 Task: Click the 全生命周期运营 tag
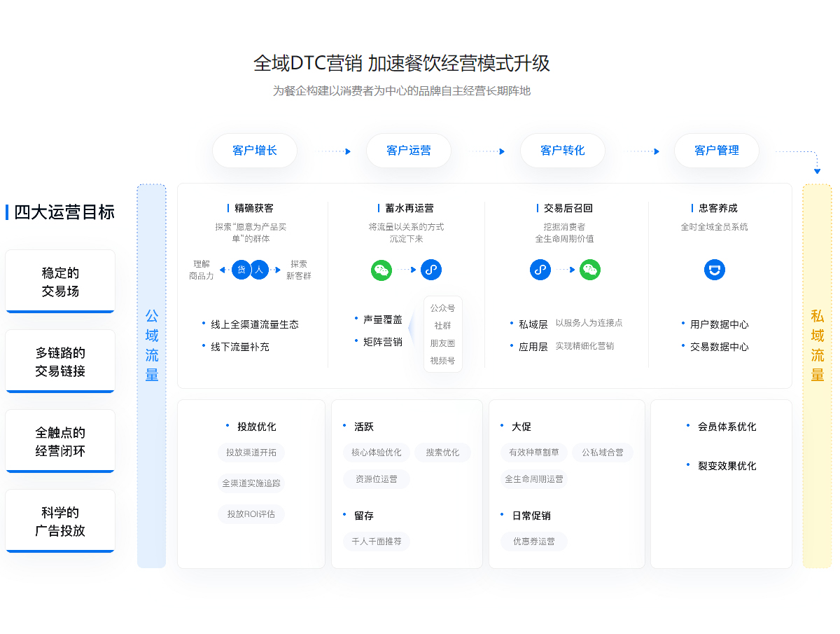click(x=534, y=479)
